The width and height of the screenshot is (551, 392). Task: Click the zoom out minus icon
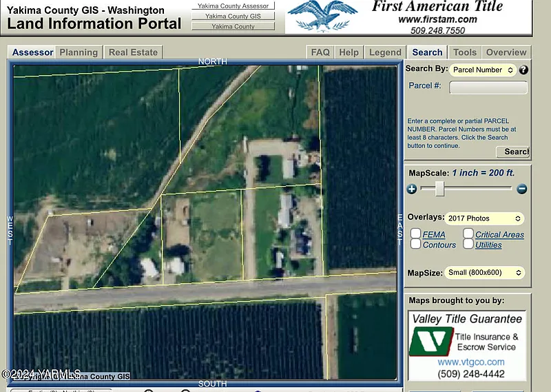point(521,189)
